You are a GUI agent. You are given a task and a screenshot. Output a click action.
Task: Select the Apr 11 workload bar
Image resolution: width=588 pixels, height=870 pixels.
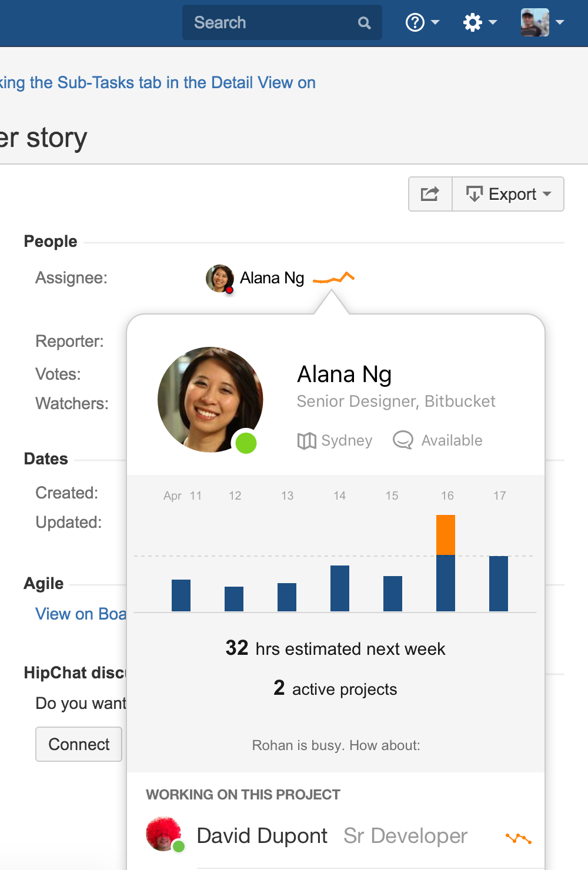coord(181,595)
